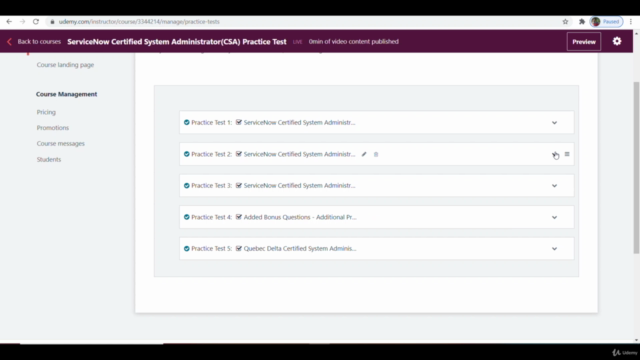Click published check icon for Practice Test 4
640x360 pixels.
(x=187, y=217)
